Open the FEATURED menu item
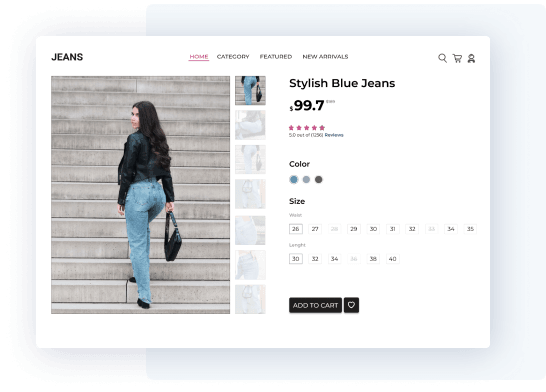The image size is (546, 392). 276,56
